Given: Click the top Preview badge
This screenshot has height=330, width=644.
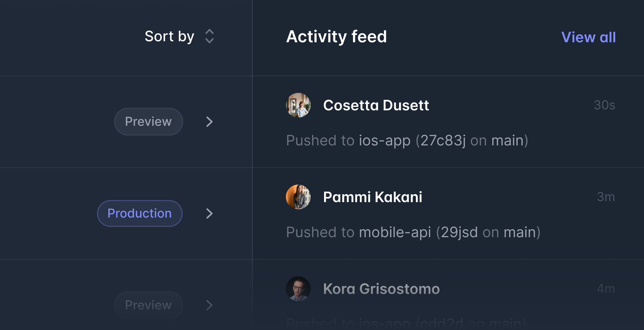Looking at the screenshot, I should pos(148,122).
